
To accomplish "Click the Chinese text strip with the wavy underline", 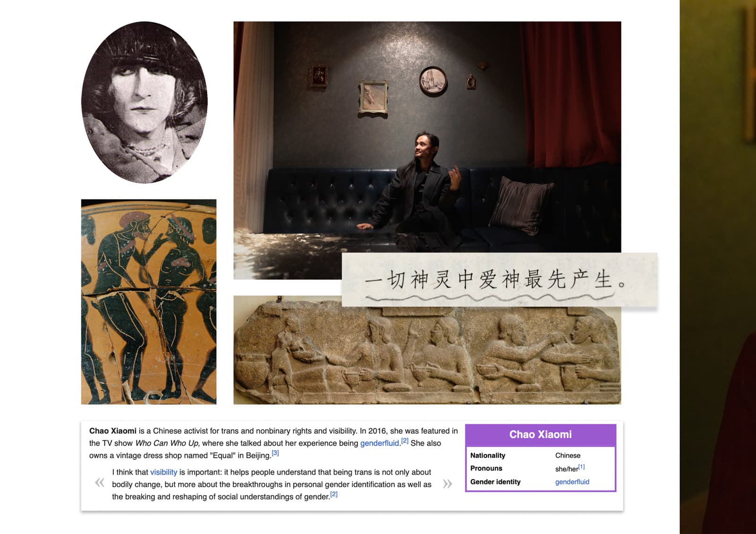I will [499, 280].
